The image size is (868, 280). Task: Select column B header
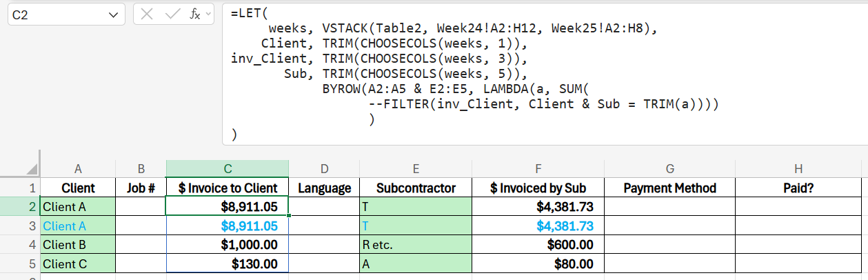click(141, 170)
